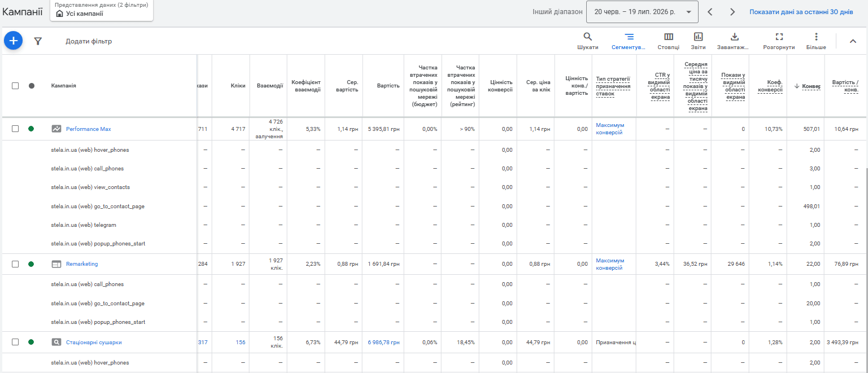Open the date range dropdown

coord(643,12)
